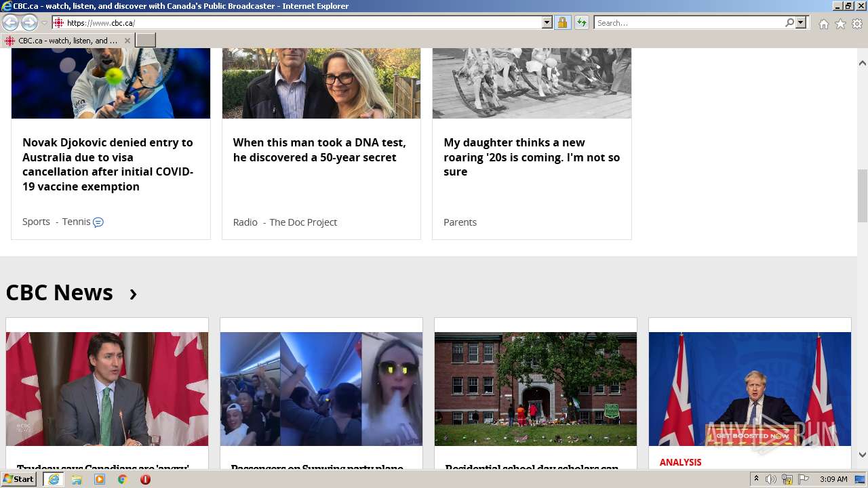The width and height of the screenshot is (868, 488).
Task: Click the Sports category link
Action: click(x=36, y=222)
